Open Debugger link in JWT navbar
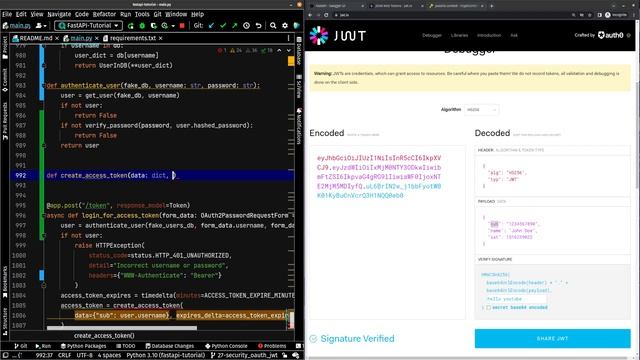 click(x=432, y=36)
